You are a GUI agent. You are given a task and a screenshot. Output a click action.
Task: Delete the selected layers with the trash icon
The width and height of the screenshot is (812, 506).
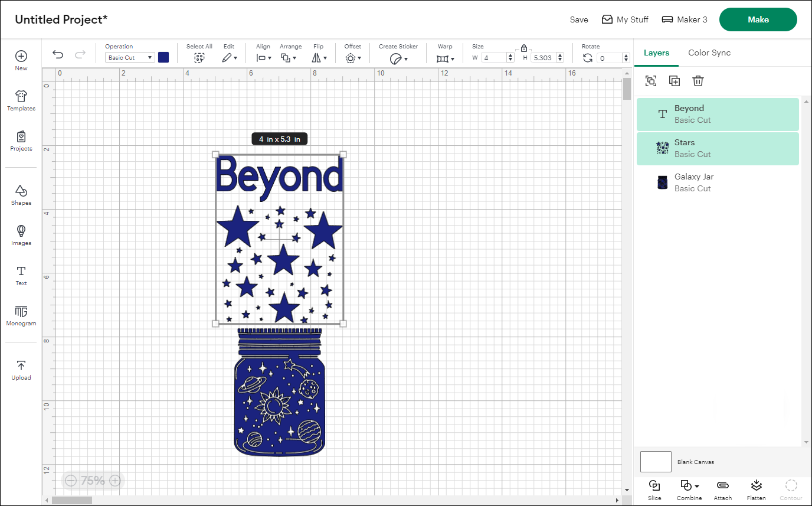click(x=698, y=81)
